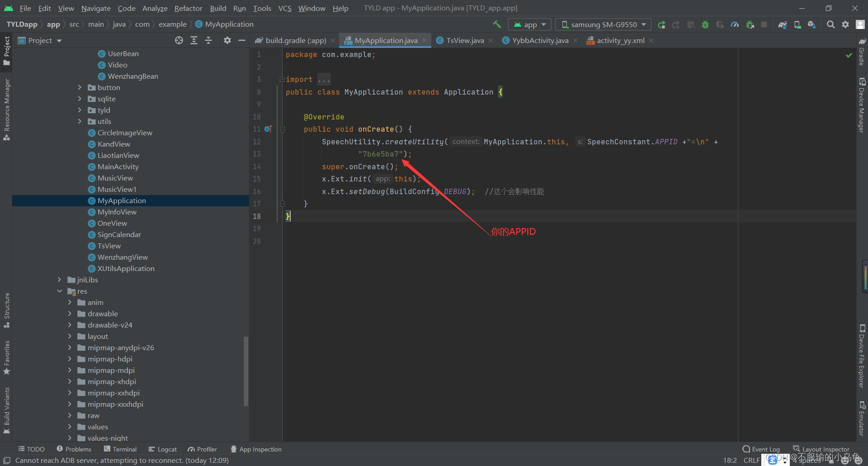Unfold the collapsed import block
Viewport: 868px width, 466px height.
click(x=282, y=80)
